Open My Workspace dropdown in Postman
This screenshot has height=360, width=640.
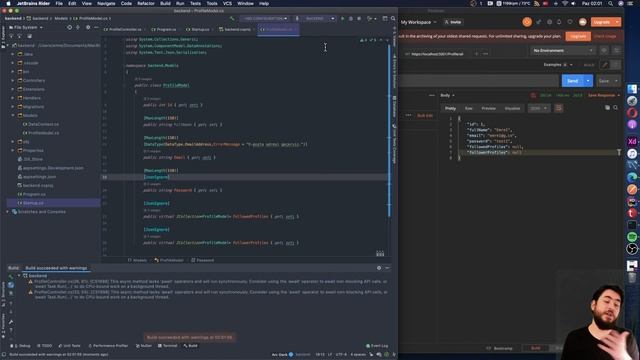[x=418, y=22]
